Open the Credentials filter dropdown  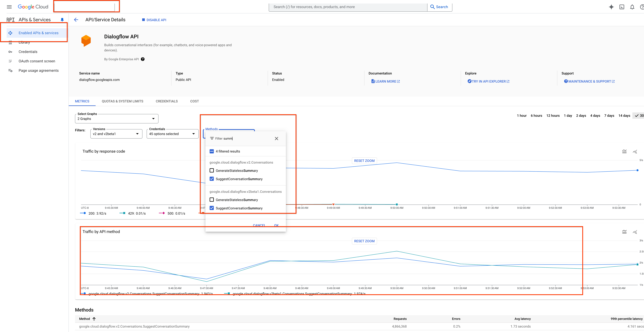click(172, 134)
